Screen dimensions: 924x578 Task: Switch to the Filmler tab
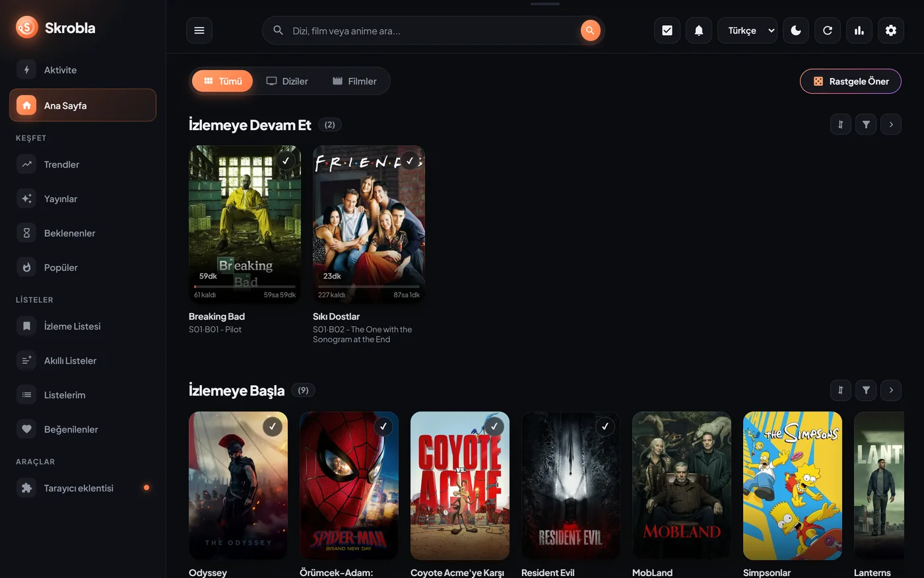click(x=354, y=81)
